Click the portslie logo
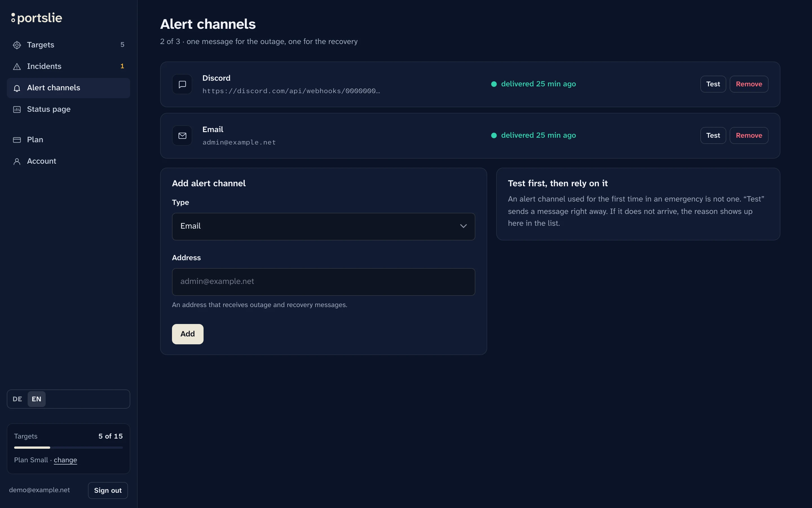The height and width of the screenshot is (508, 812). 37,18
